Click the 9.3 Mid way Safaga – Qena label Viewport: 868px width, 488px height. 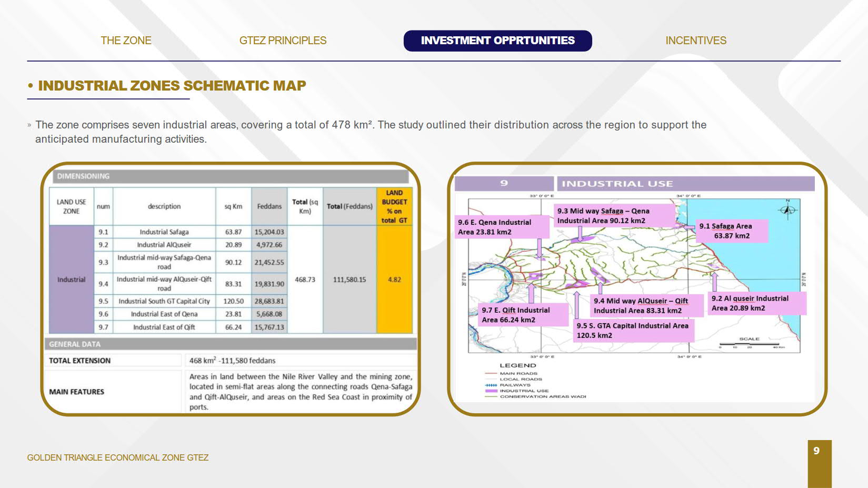[615, 216]
